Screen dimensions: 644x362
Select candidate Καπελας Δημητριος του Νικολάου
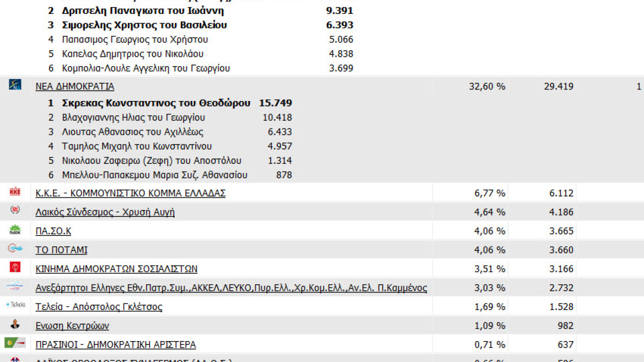[133, 54]
